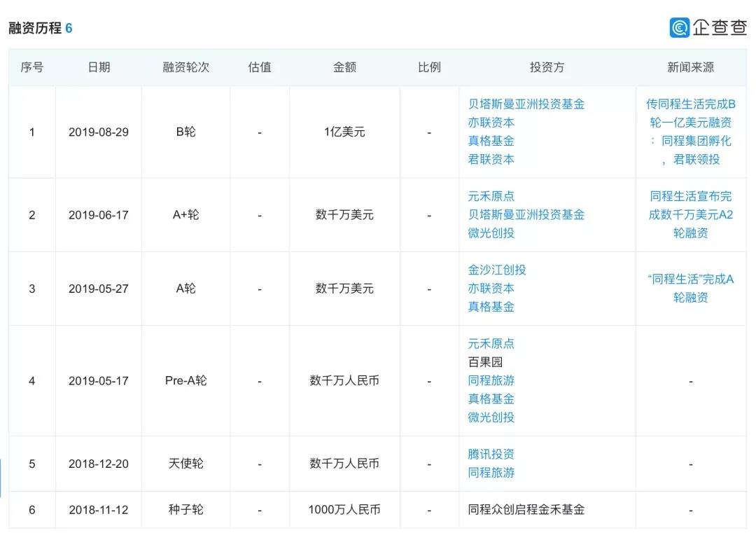Click the 企查查 logo icon
756x547 pixels.
pyautogui.click(x=679, y=27)
